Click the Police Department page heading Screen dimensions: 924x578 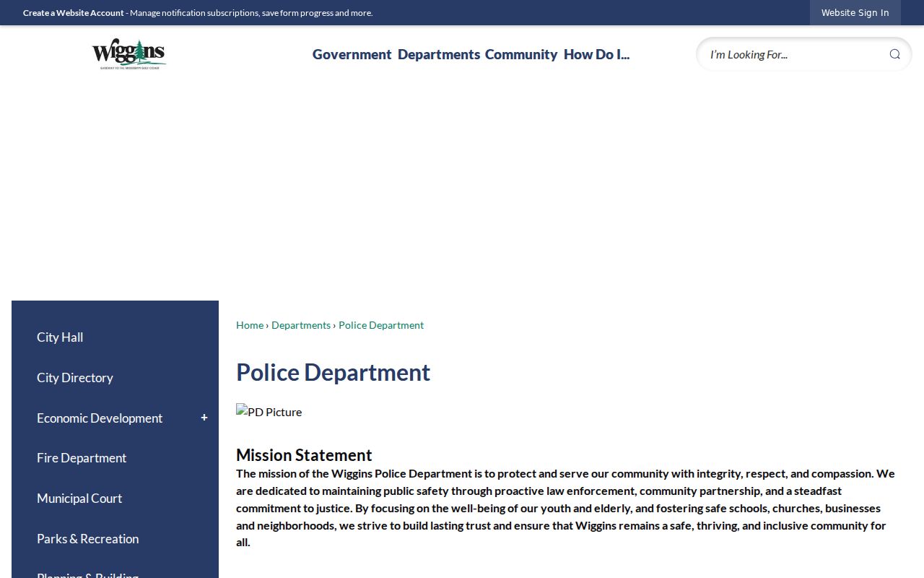[333, 372]
